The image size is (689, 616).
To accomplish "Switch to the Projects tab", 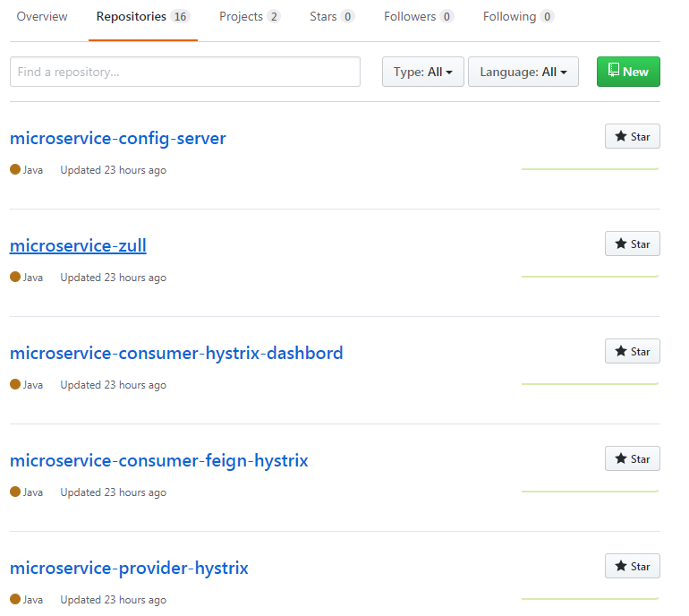I will tap(249, 17).
